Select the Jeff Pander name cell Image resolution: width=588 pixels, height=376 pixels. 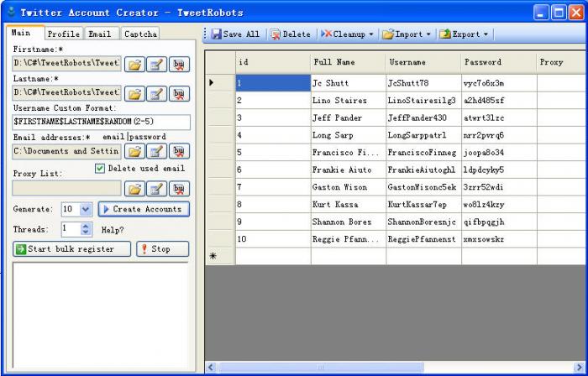tap(349, 118)
